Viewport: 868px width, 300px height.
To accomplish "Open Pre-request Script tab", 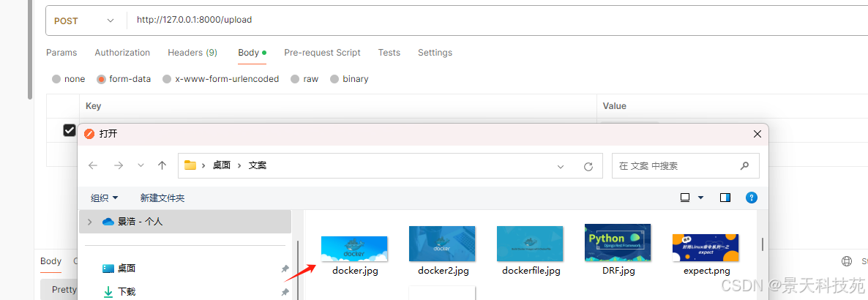I will click(x=322, y=53).
